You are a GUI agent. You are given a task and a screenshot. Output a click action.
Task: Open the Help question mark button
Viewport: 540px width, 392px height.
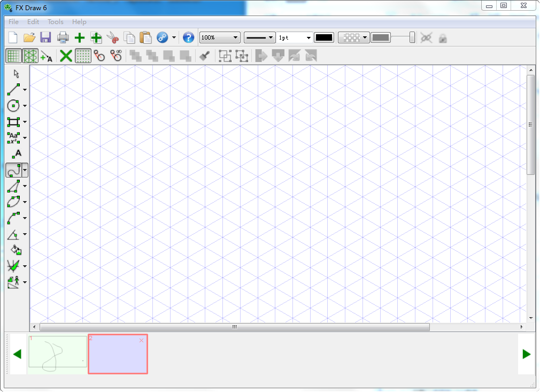[x=188, y=37]
